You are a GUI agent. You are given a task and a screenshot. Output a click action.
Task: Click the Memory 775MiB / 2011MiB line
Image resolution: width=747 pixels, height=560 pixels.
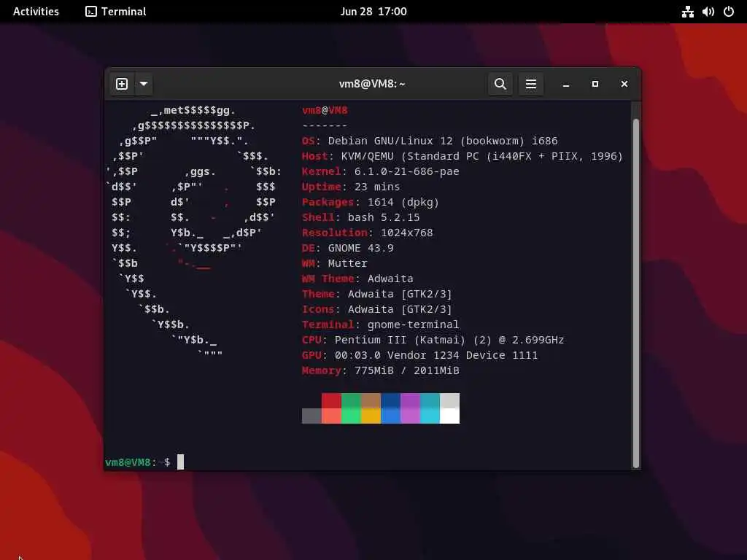coord(381,370)
